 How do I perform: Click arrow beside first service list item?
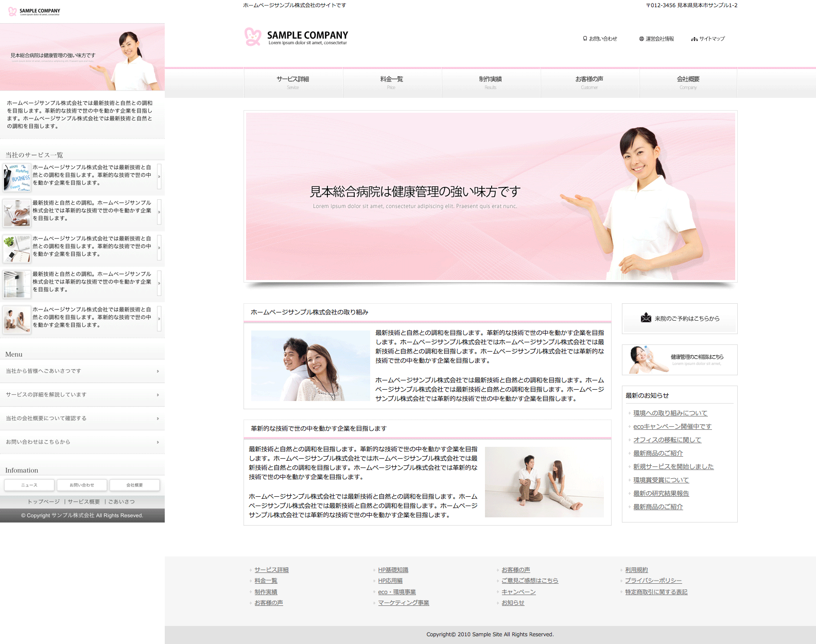(x=159, y=177)
